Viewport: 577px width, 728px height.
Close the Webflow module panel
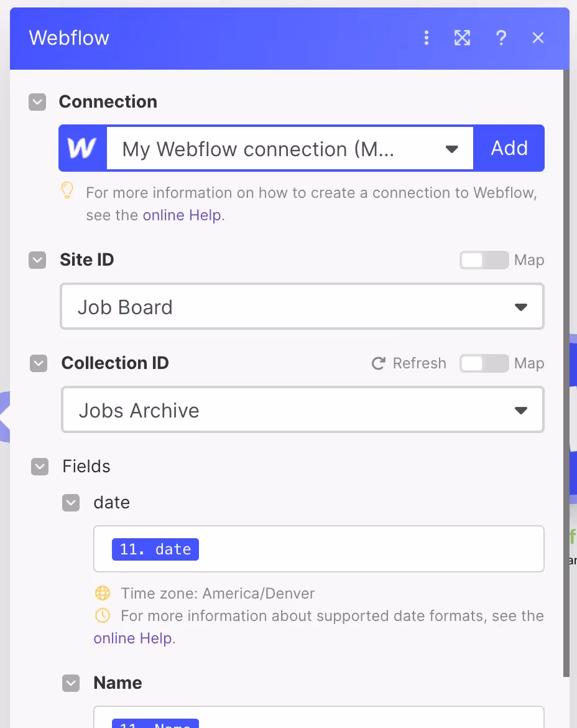click(x=538, y=37)
